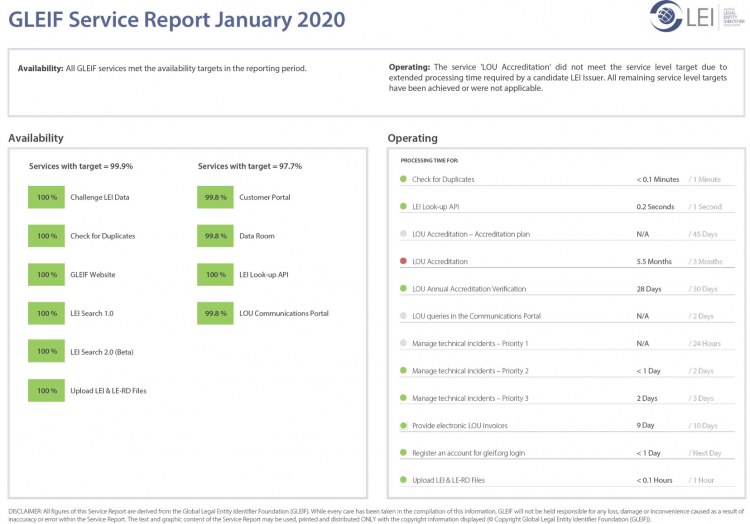Viewport: 750px width, 524px height.
Task: Click the 99.8 % badge beside Customer Portal
Action: coord(215,198)
